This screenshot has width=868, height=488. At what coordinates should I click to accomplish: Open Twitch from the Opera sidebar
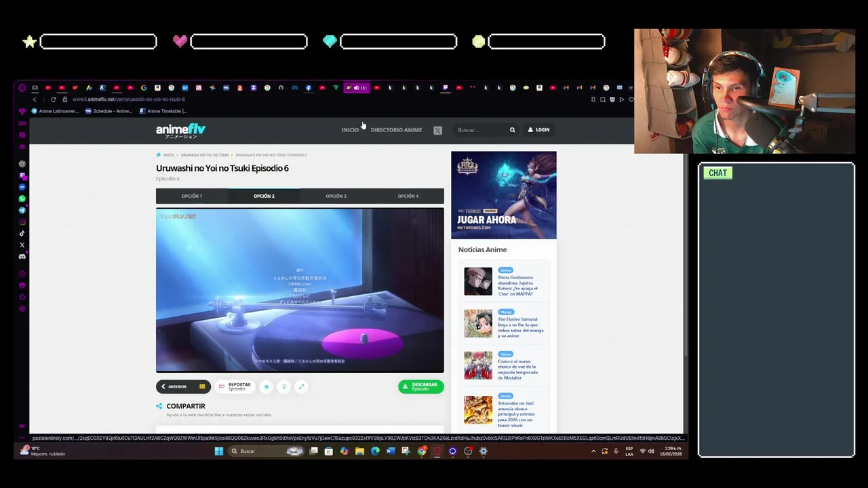click(22, 176)
